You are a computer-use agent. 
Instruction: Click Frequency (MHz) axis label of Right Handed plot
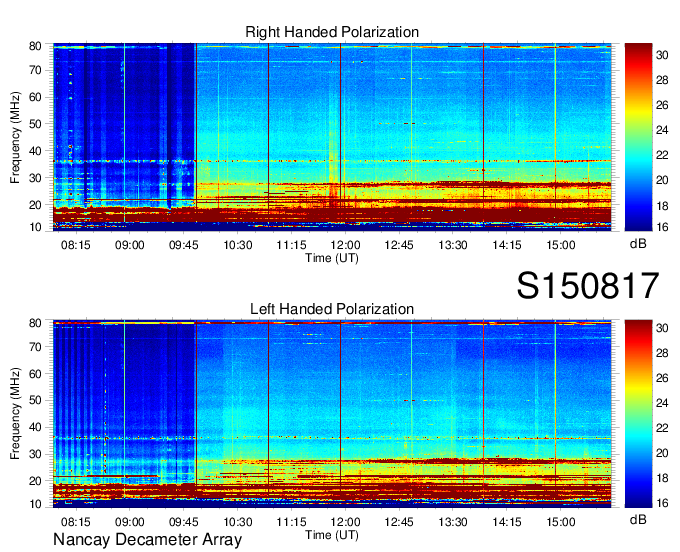[x=15, y=137]
